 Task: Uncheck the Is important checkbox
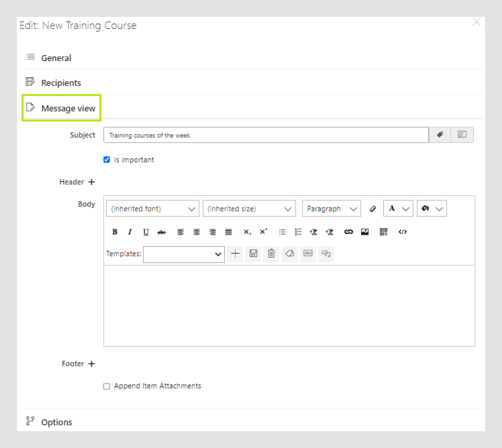(x=107, y=160)
